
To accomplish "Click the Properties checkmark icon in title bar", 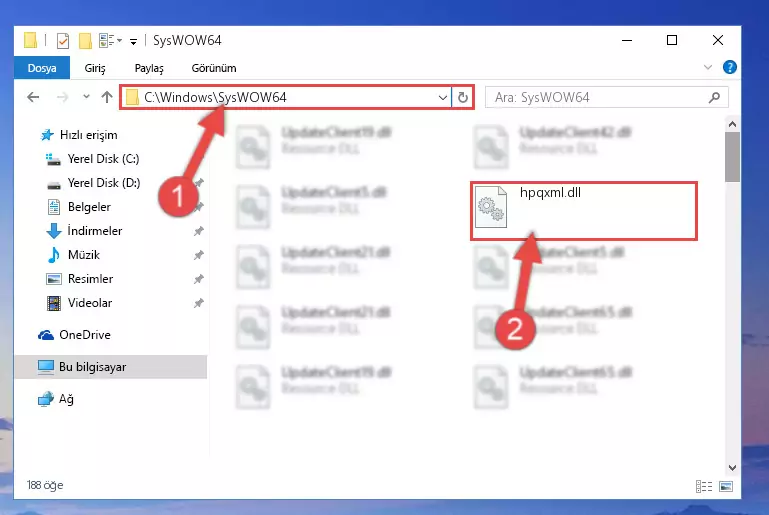I will [63, 40].
